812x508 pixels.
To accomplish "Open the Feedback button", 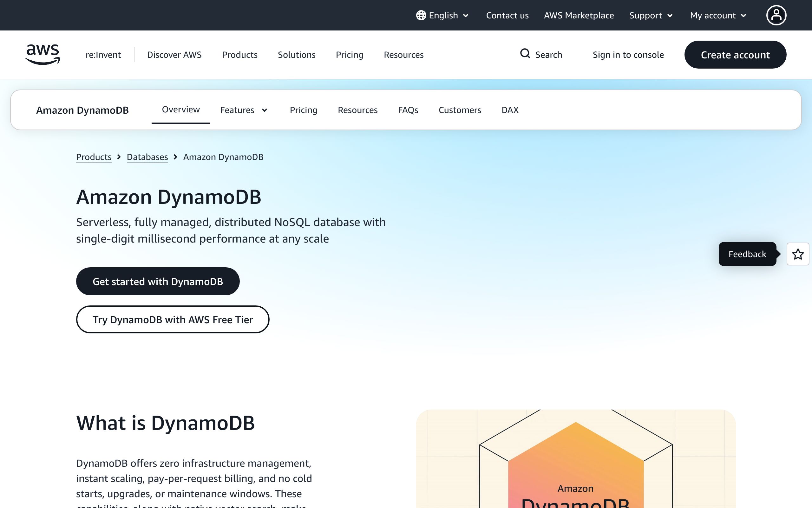I will pos(747,254).
